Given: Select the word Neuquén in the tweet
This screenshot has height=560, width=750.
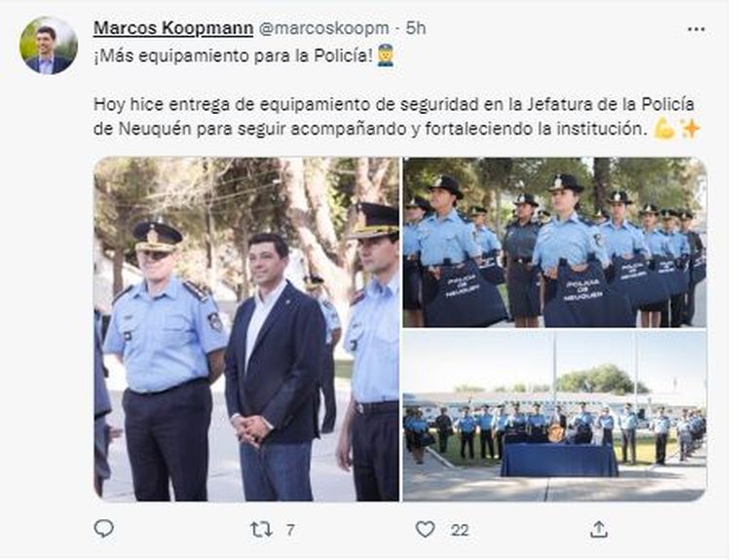Looking at the screenshot, I should [x=155, y=129].
